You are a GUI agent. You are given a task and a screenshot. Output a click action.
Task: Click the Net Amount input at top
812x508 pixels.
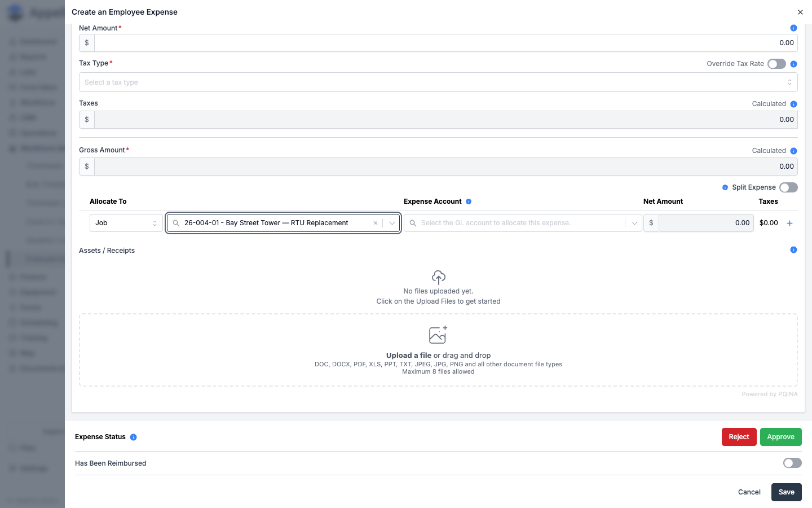[445, 43]
